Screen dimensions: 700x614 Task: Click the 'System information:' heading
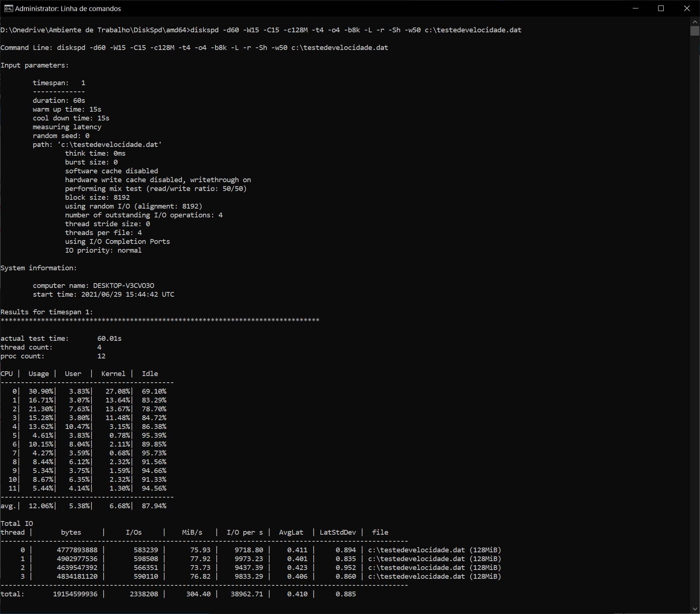pyautogui.click(x=39, y=268)
